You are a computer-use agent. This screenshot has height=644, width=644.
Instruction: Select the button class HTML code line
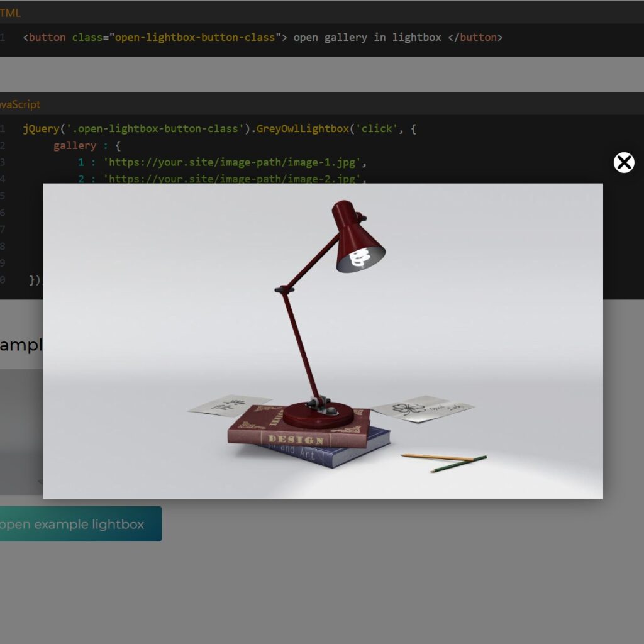(263, 37)
